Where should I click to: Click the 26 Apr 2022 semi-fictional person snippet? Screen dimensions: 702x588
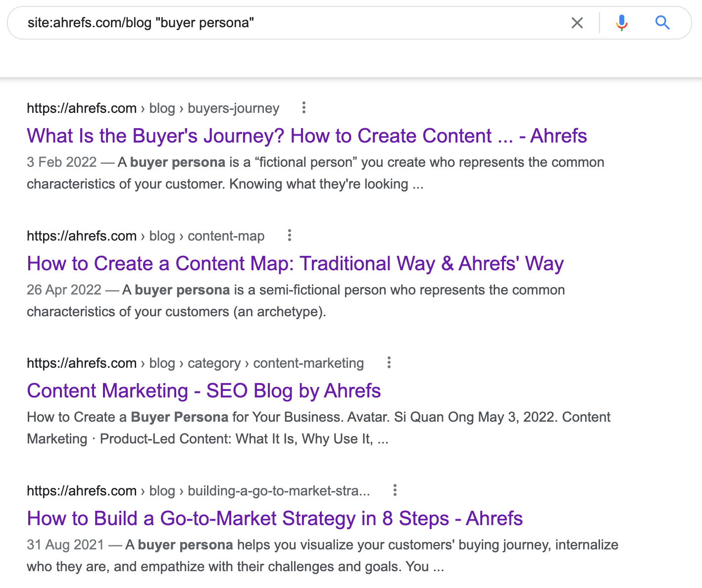[295, 300]
